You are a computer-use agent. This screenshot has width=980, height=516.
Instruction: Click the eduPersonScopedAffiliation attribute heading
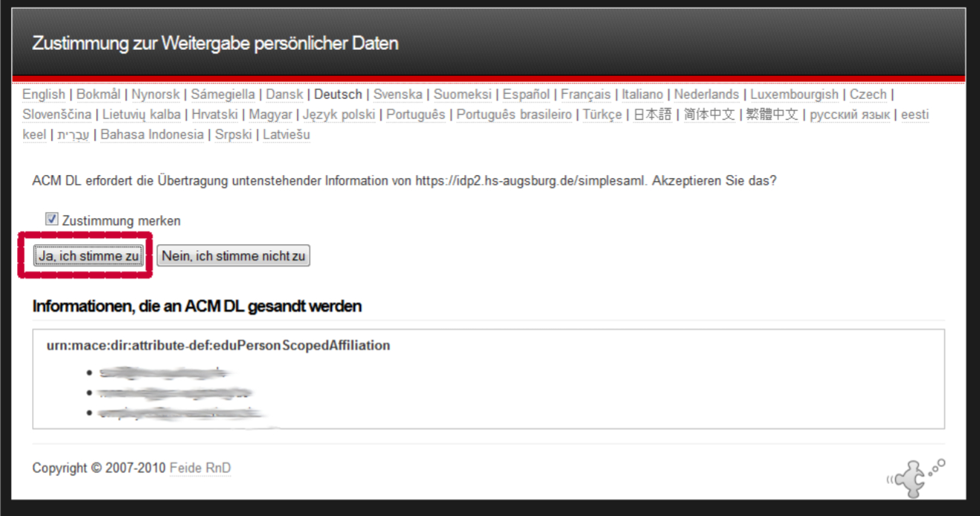pos(218,345)
